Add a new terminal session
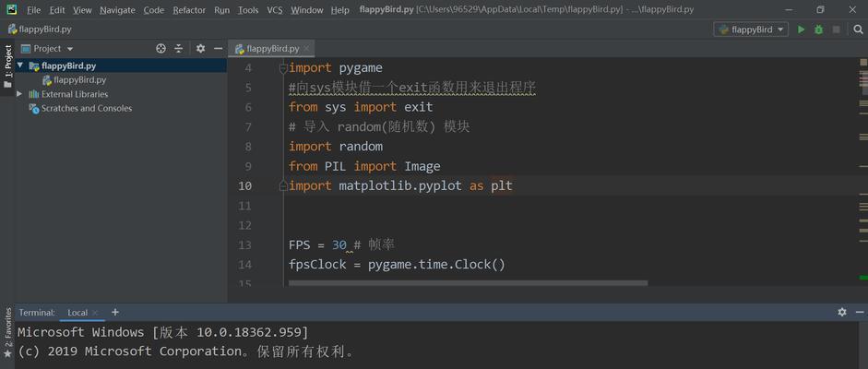The height and width of the screenshot is (369, 868). point(115,312)
